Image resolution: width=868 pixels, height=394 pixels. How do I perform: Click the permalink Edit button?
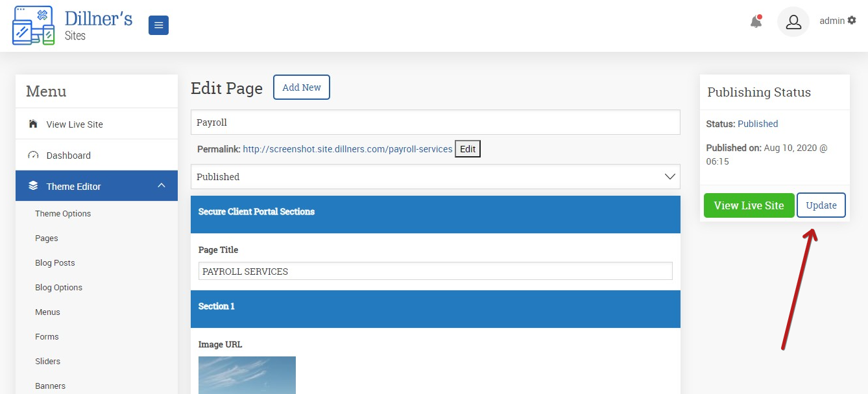click(x=468, y=149)
